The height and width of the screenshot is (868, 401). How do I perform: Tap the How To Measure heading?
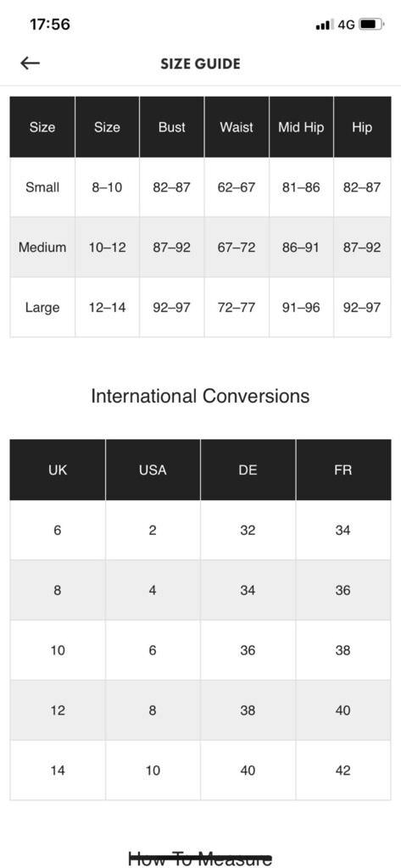(200, 860)
